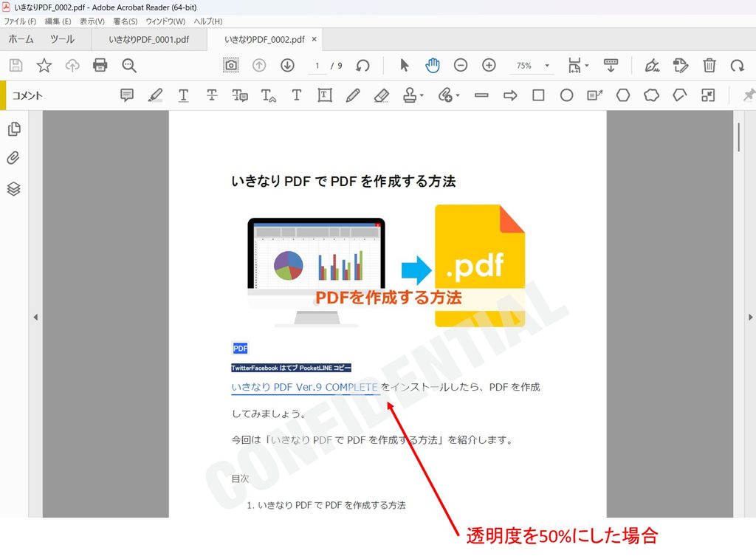Expand the 75% zoom level dropdown
Viewport: 756px width, 559px height.
point(547,66)
